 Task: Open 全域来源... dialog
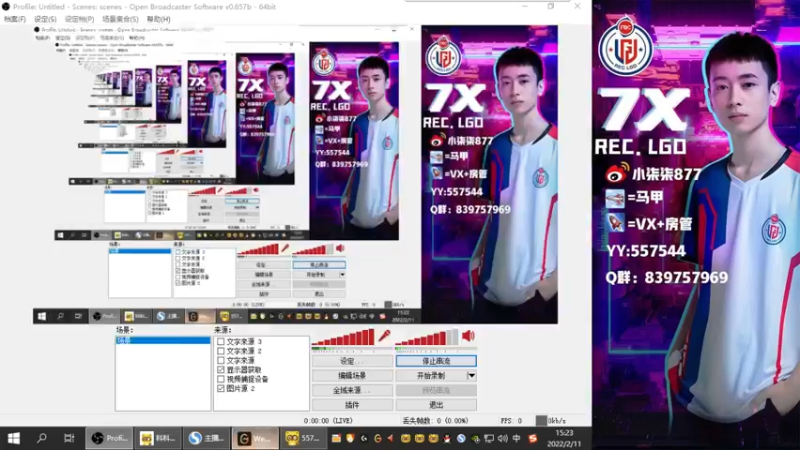[x=352, y=390]
